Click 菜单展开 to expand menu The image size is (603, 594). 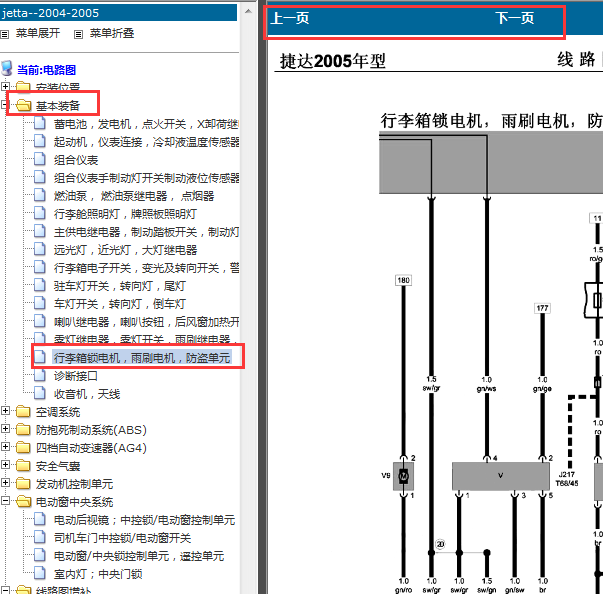coord(38,33)
